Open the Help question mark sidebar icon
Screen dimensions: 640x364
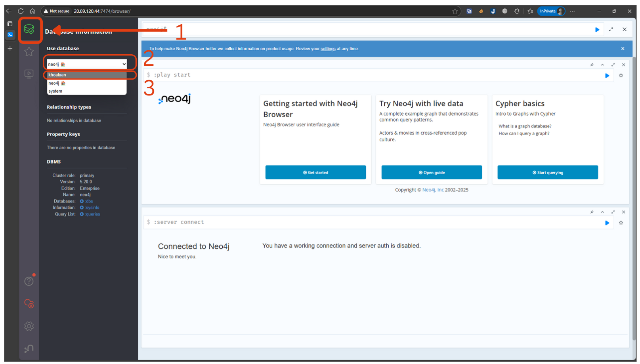29,281
